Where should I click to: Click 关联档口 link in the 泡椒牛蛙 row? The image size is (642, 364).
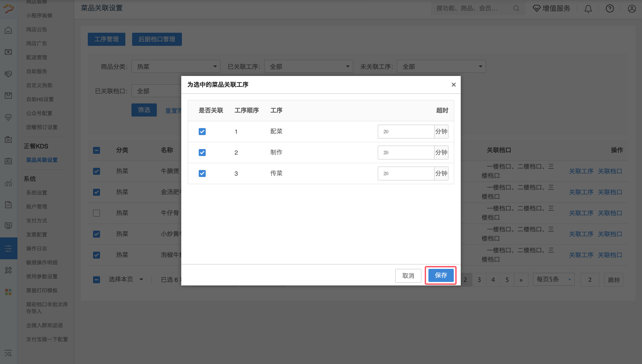coord(610,255)
